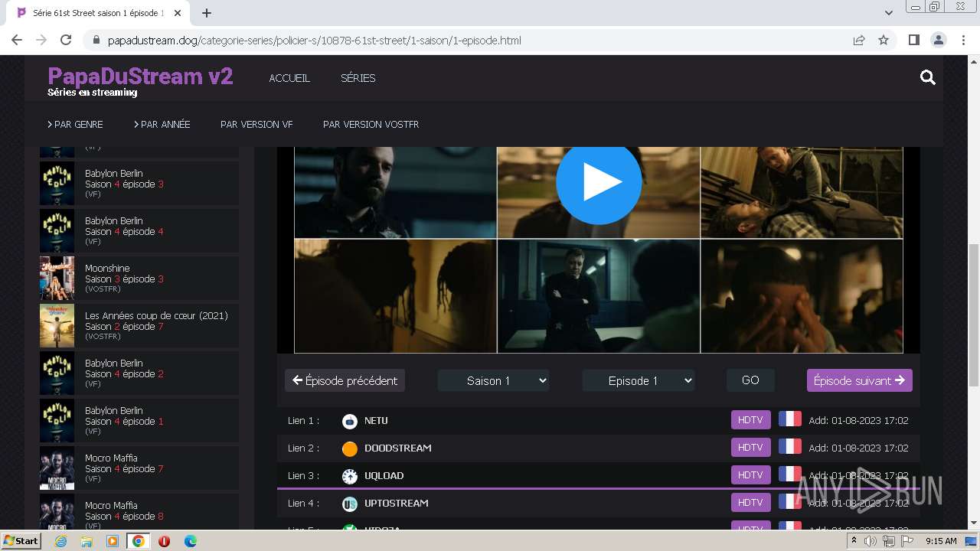980x551 pixels.
Task: Click Mocro Maffia épisode 7 poster
Action: click(57, 468)
